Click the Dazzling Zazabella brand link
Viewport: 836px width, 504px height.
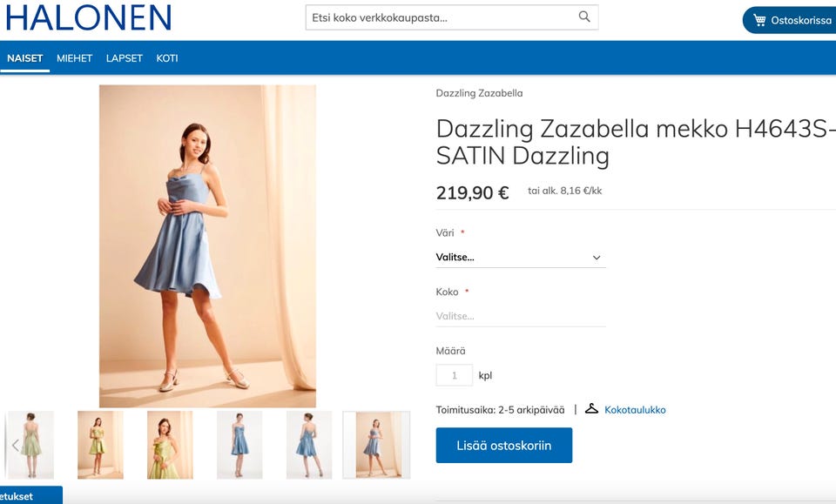point(479,92)
